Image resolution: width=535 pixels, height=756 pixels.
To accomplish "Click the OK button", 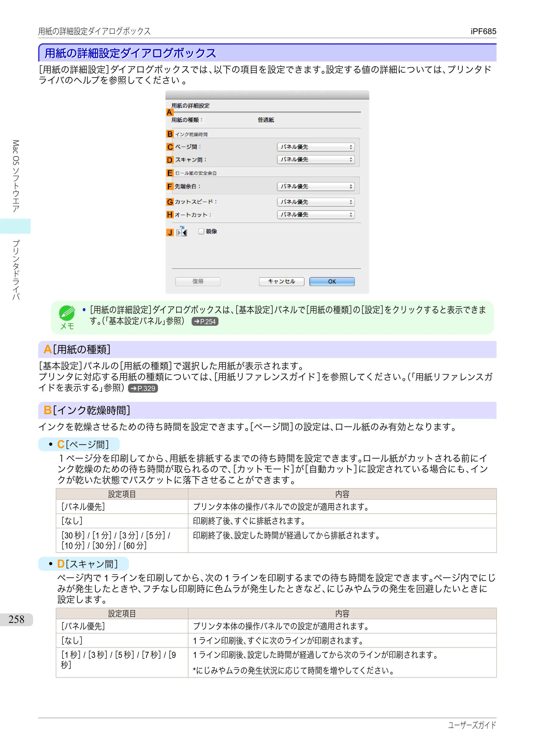I will coord(332,281).
